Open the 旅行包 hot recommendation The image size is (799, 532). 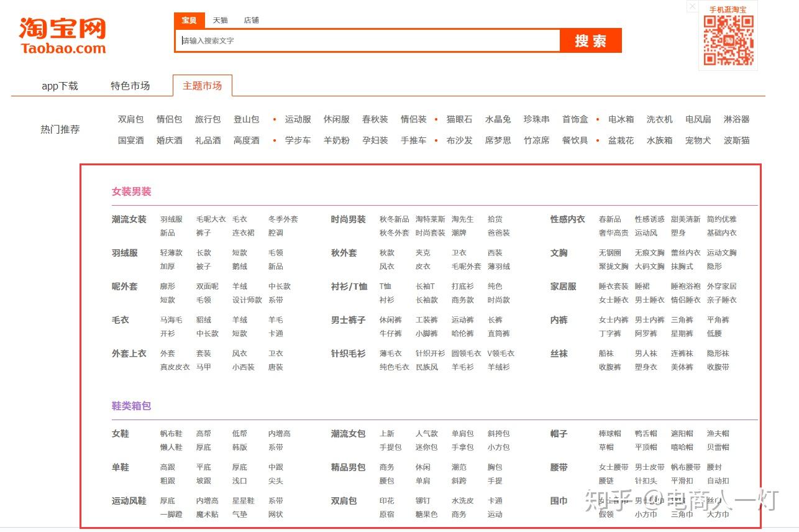tap(208, 119)
